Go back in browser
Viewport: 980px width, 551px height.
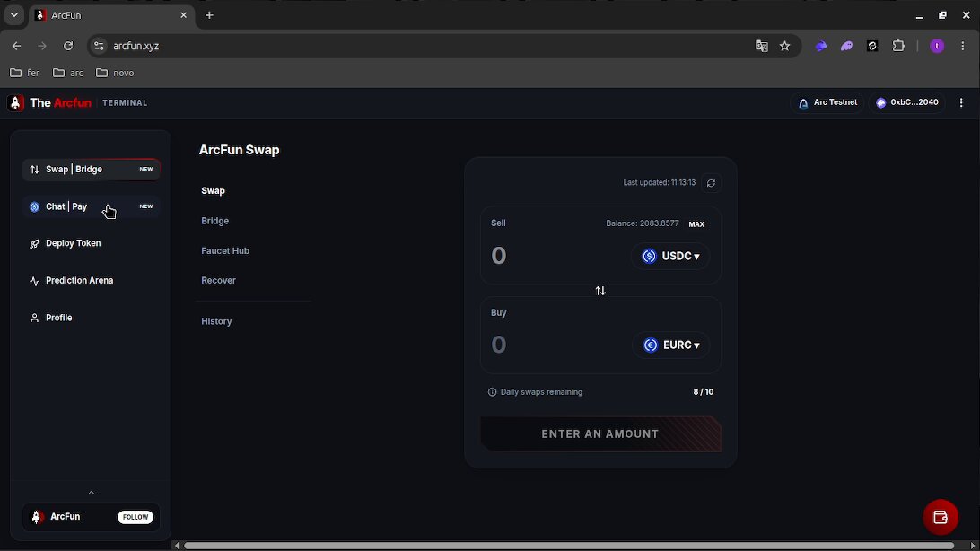16,47
